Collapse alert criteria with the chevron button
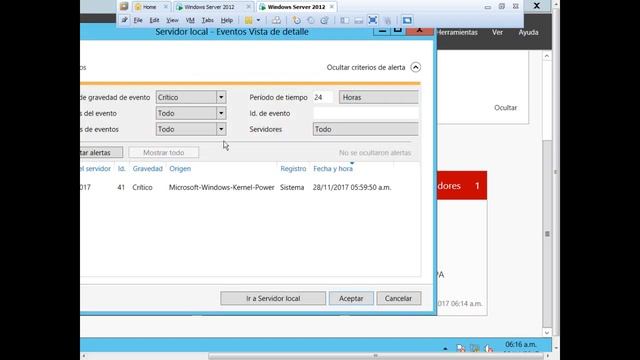 coord(416,67)
